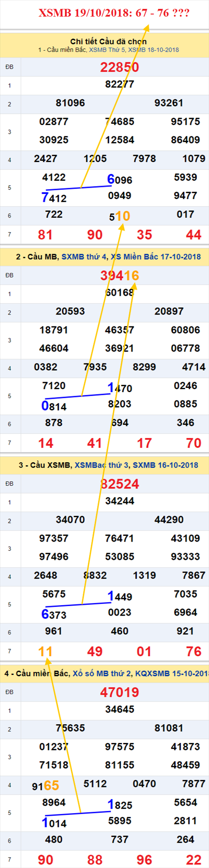Click the number 1449 with blue 1
Screen dimensions: 209x868
(120, 596)
